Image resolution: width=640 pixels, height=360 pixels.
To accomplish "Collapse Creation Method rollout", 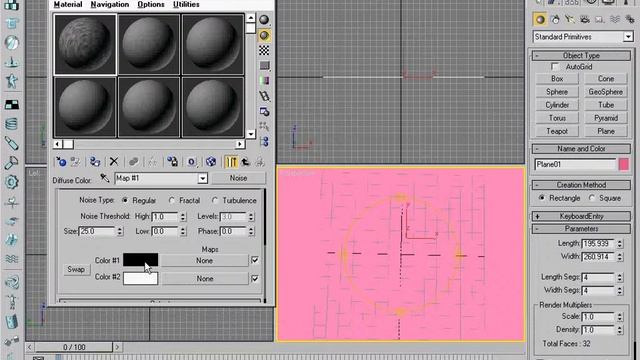I will [x=581, y=185].
